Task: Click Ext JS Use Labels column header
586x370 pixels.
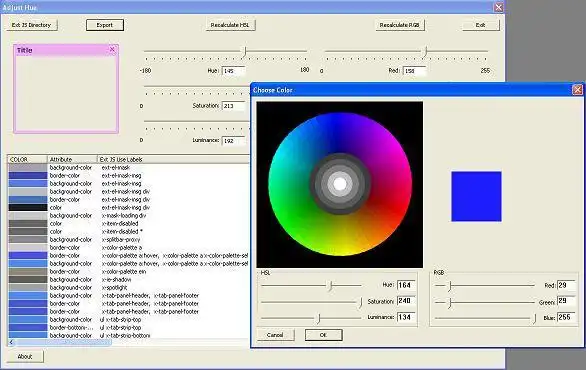Action: point(173,160)
